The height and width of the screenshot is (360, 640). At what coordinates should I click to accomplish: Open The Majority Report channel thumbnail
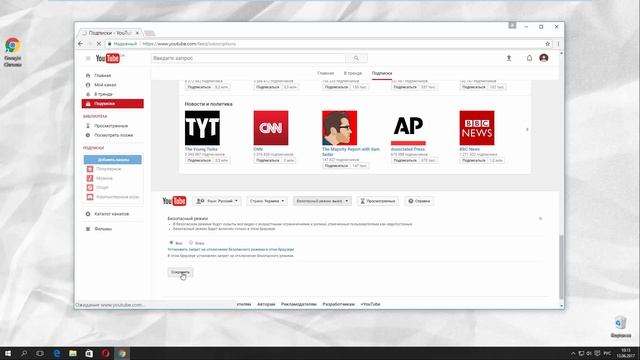click(x=339, y=128)
